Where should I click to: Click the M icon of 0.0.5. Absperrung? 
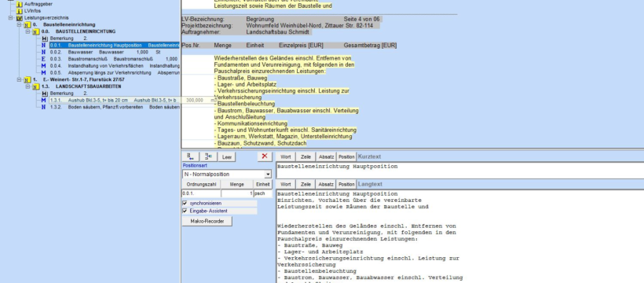[x=44, y=73]
